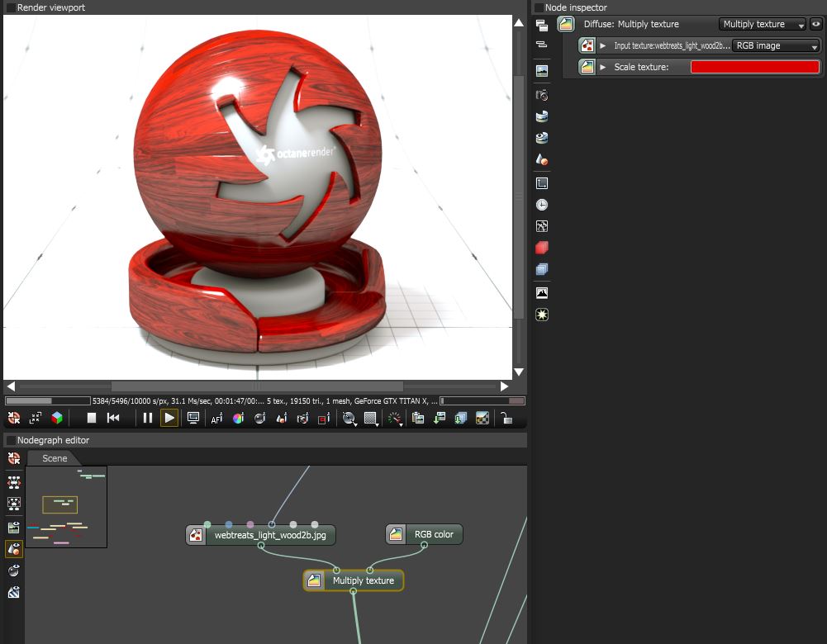
Task: Click the RGB color cube icon in toolbar
Action: tap(57, 419)
